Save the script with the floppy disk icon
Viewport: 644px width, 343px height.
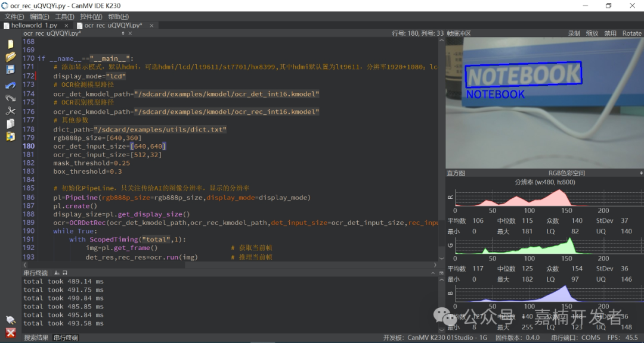coord(10,70)
